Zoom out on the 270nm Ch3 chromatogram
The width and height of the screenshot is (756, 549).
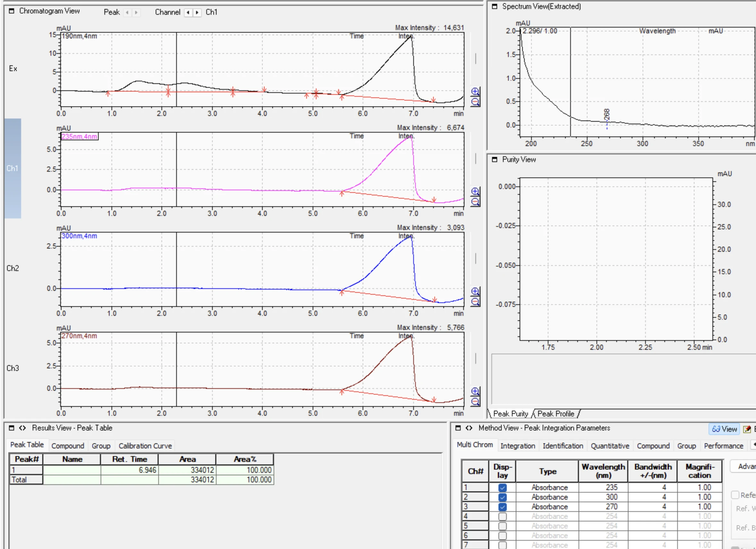(475, 401)
